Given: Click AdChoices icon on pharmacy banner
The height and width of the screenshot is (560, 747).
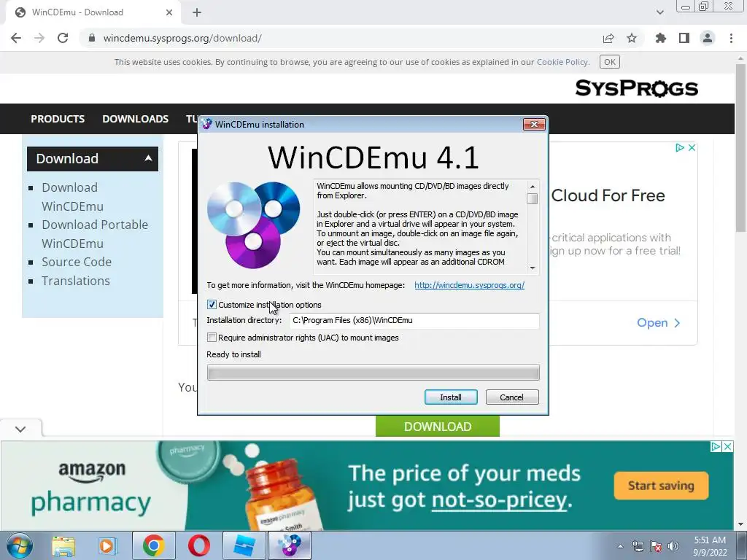Looking at the screenshot, I should click(716, 447).
